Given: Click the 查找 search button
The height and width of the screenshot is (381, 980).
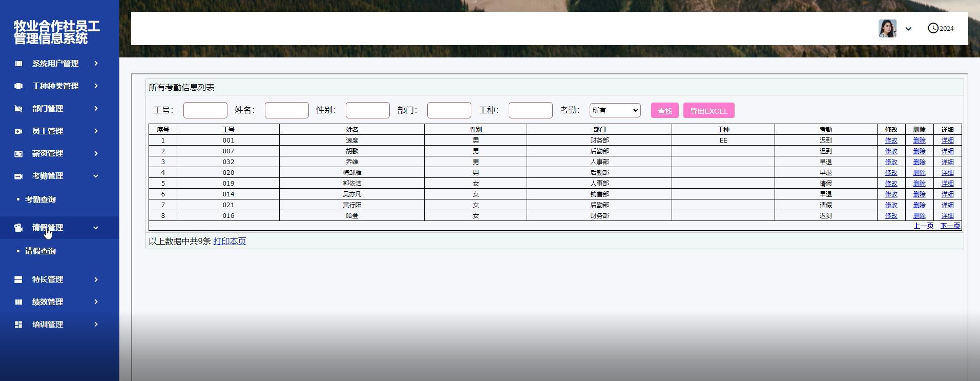Looking at the screenshot, I should [664, 111].
